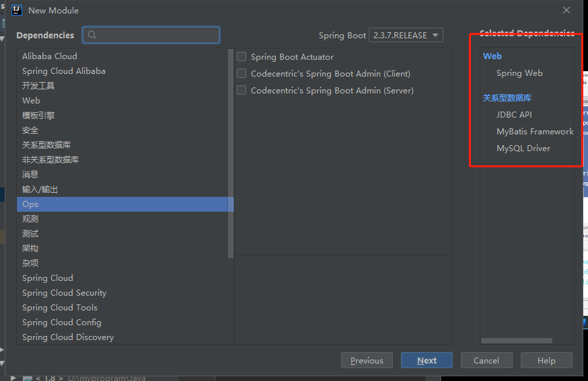Open the Spring Boot version dropdown

click(x=406, y=35)
